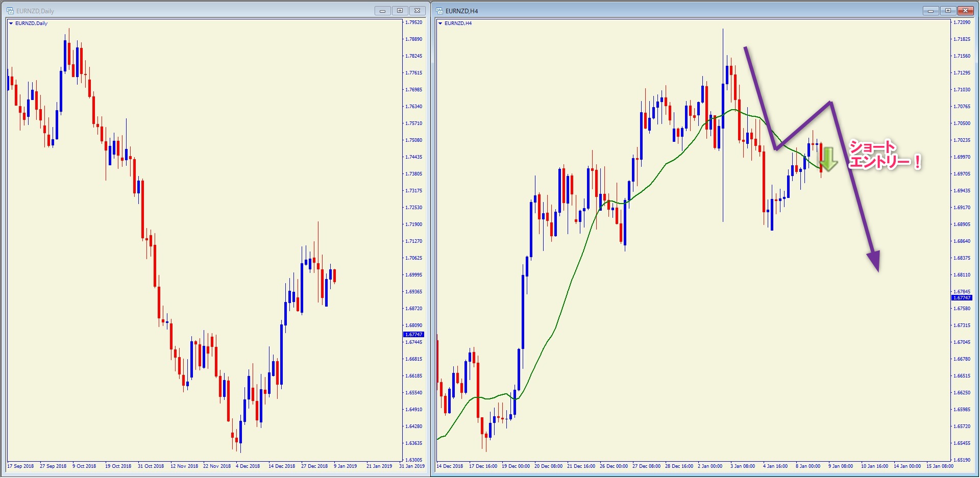Click price level 1.65190 on H4 axis

pyautogui.click(x=962, y=460)
